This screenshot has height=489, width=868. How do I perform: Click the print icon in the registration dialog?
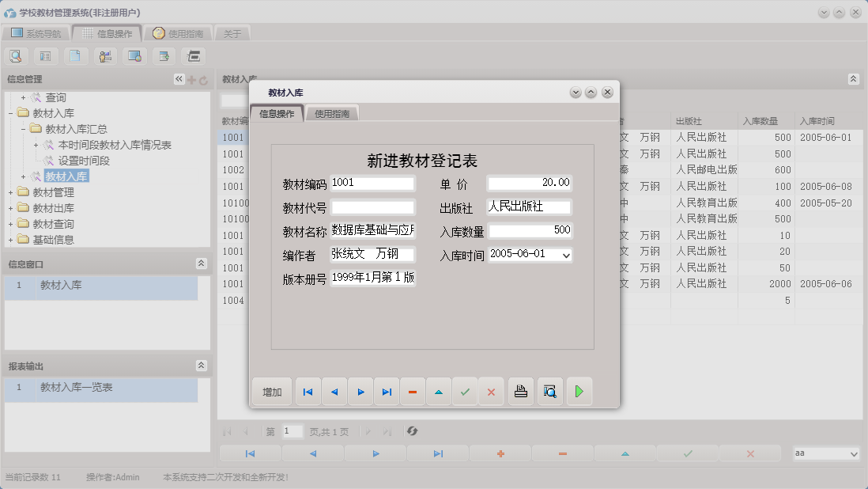click(x=520, y=391)
